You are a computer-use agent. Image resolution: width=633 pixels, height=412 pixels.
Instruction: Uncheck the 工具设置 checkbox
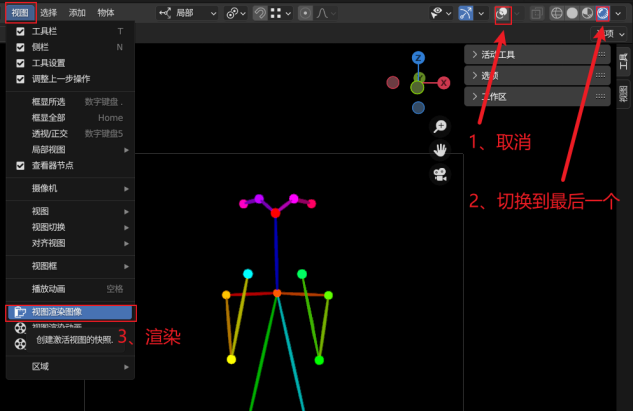(20, 63)
